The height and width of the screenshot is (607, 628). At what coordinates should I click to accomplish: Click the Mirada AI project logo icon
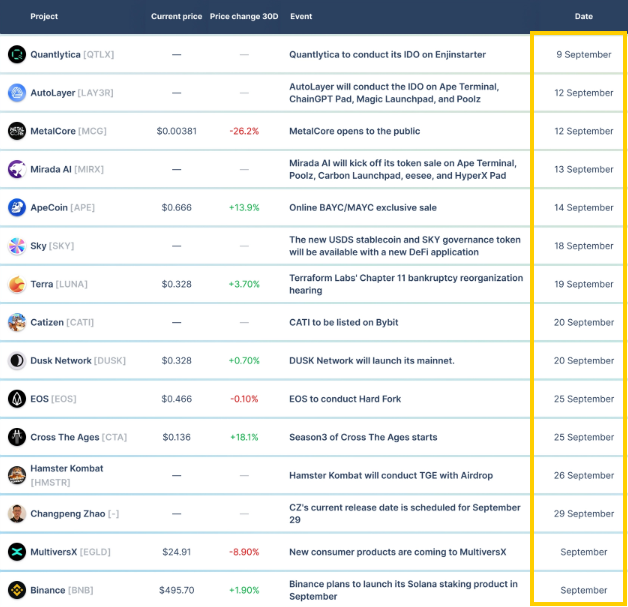17,169
